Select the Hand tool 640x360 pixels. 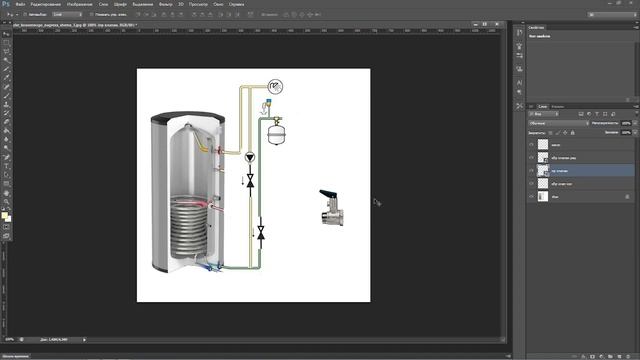point(6,193)
